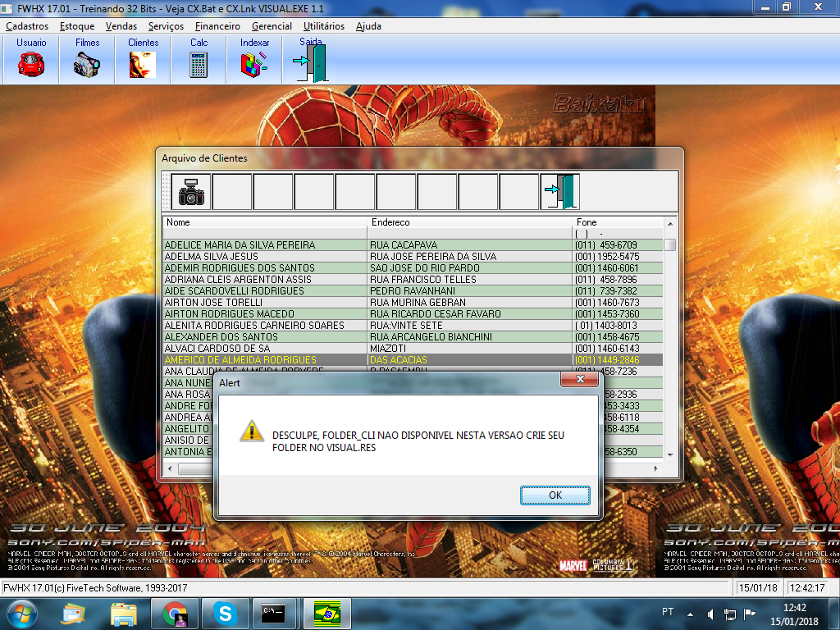Screen dimensions: 840x630
Task: Open the Estoque menu
Action: 77,25
